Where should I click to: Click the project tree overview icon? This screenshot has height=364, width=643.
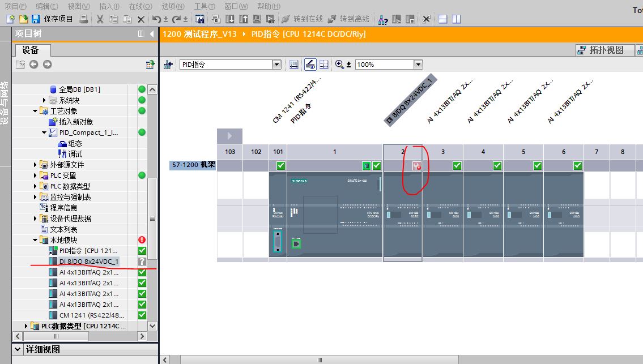pyautogui.click(x=150, y=65)
